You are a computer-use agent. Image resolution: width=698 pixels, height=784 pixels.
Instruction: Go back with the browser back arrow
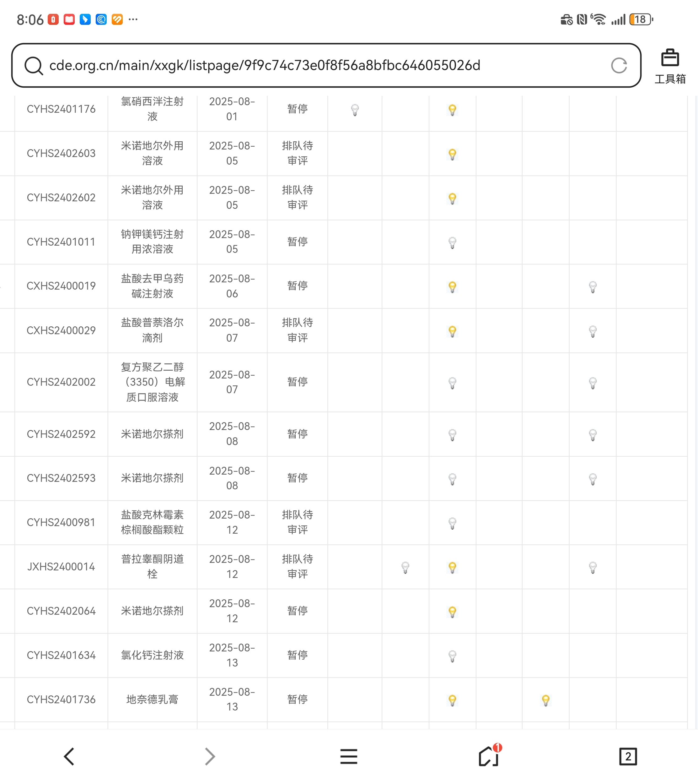pyautogui.click(x=69, y=756)
